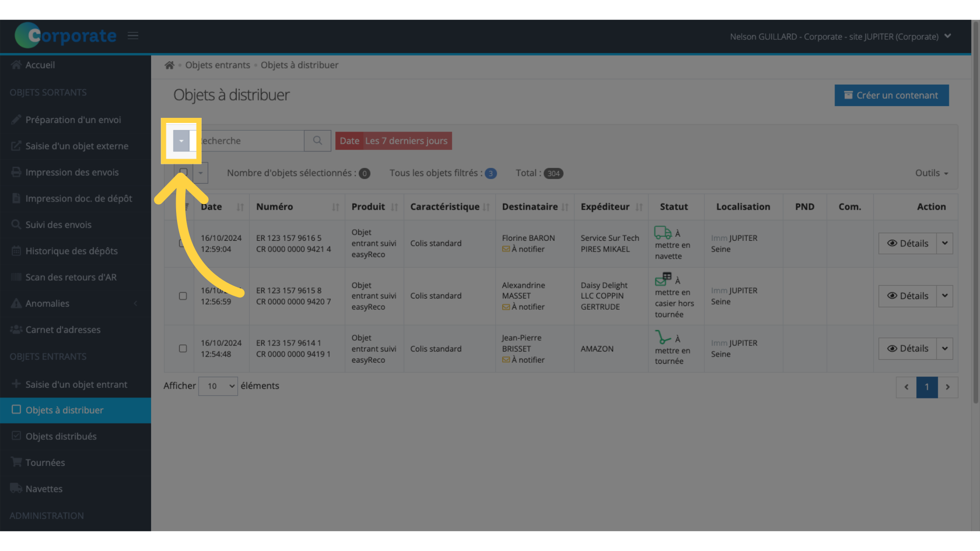This screenshot has width=980, height=551.
Task: Open Saisie d'un objet externe
Action: 76,146
